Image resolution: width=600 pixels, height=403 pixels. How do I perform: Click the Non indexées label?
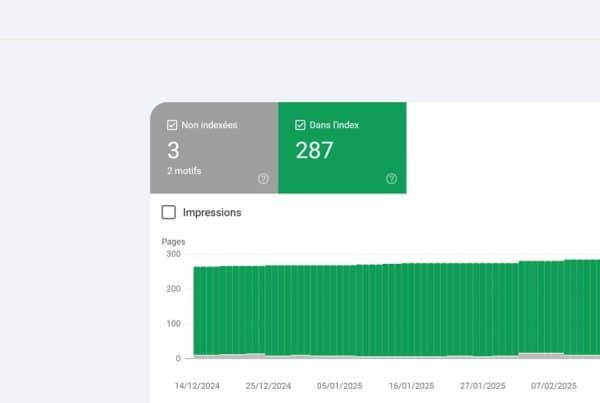tap(209, 125)
